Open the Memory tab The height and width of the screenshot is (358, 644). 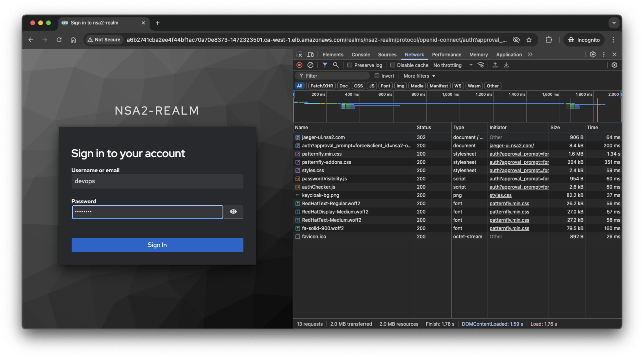click(x=479, y=55)
